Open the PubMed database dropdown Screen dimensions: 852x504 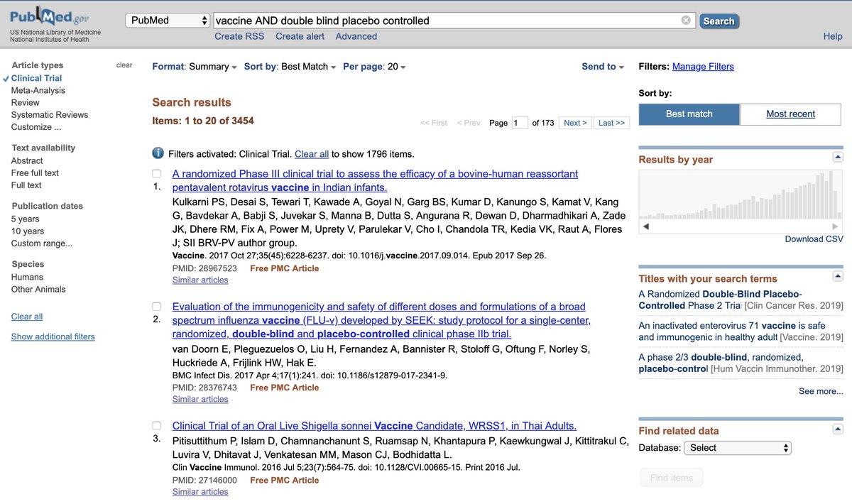pos(168,21)
